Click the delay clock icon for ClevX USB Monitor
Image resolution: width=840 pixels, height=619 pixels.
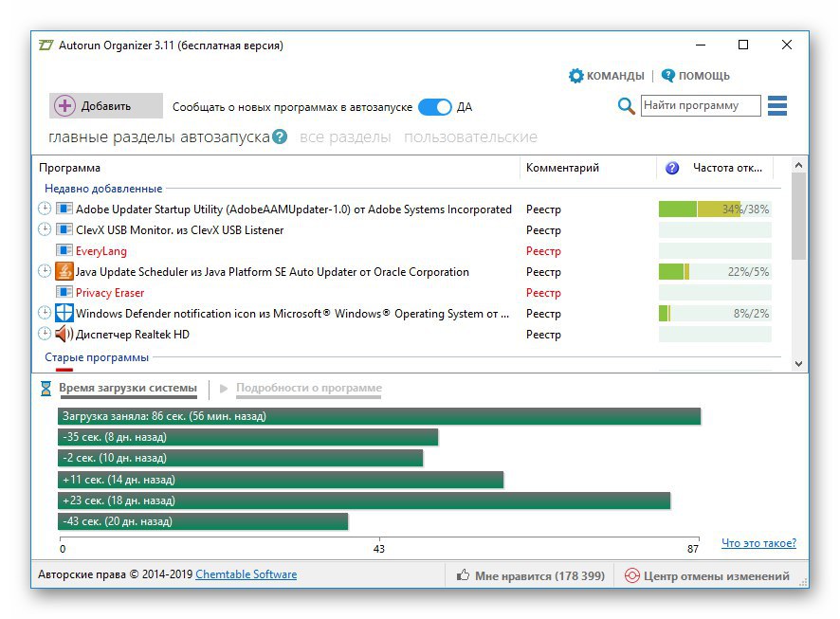pyautogui.click(x=45, y=229)
